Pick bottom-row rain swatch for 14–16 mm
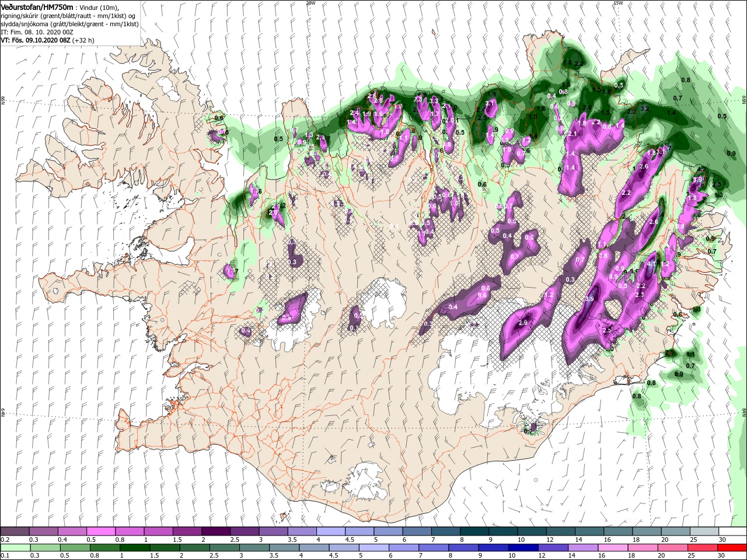This screenshot has width=747, height=560. tap(582, 548)
